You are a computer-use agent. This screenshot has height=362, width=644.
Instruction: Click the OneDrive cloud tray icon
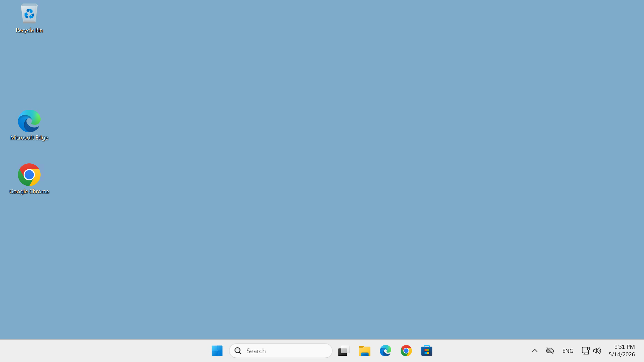tap(550, 351)
